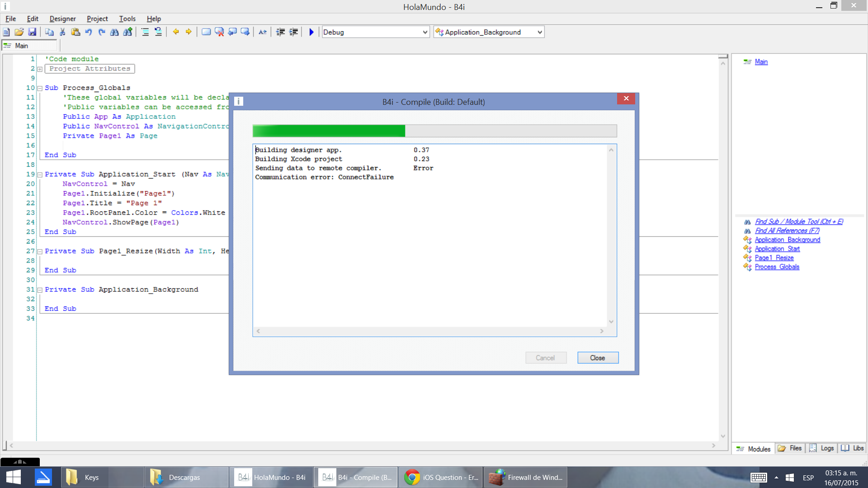868x488 pixels.
Task: Click the Close button in the Compile dialog
Action: pyautogui.click(x=597, y=358)
